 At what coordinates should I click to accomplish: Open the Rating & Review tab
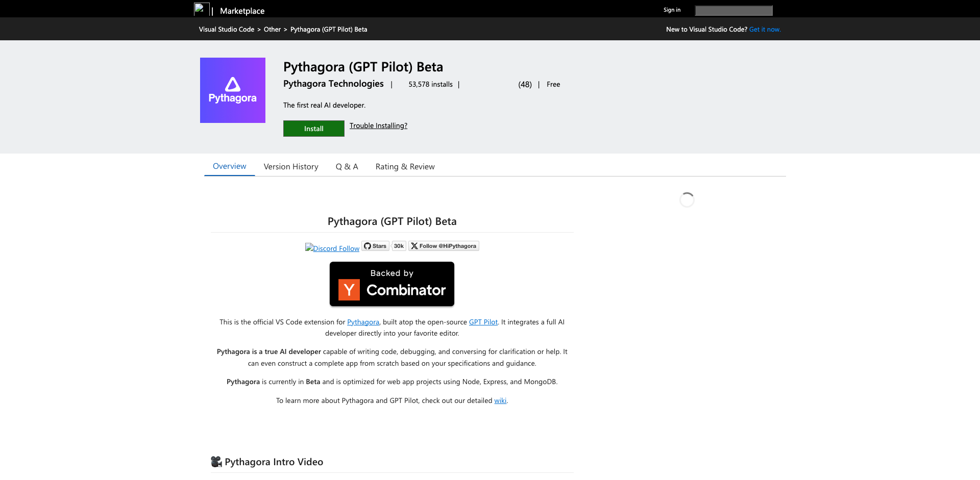(x=405, y=167)
